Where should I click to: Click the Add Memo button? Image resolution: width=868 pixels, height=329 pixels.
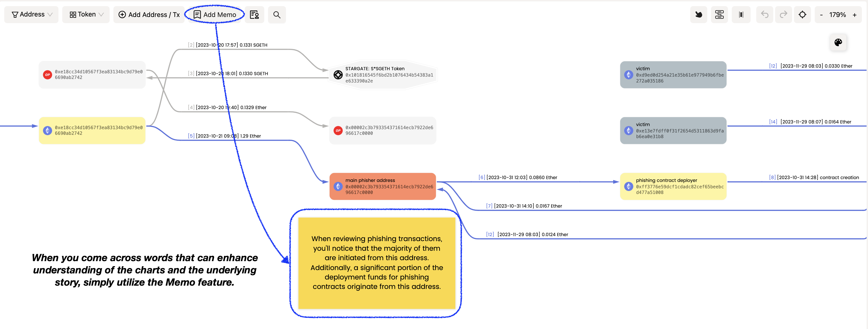(215, 14)
